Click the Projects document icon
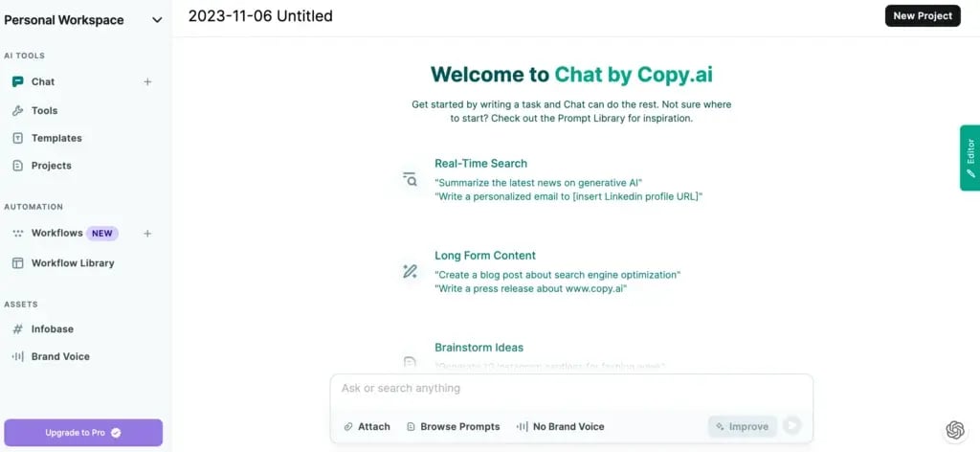 click(x=17, y=166)
